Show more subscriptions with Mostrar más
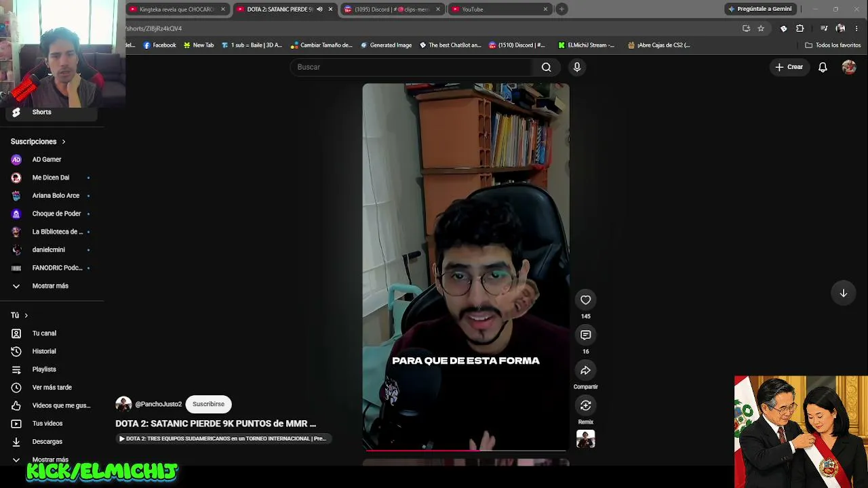 click(x=52, y=286)
